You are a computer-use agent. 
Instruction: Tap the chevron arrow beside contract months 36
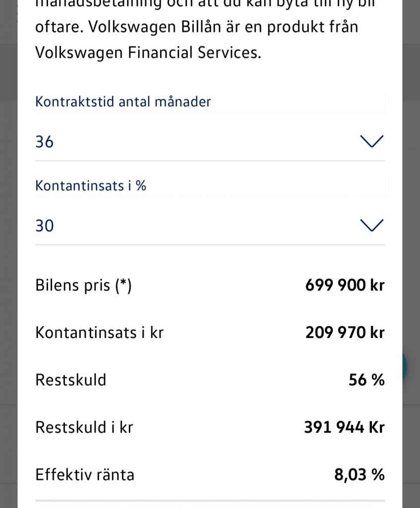coord(371,142)
